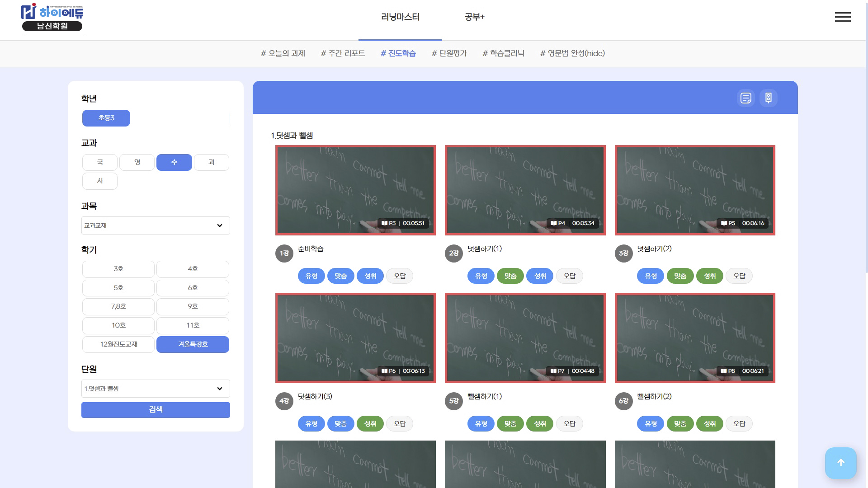
Task: Click the 1.덧셈과 뺄셈 section heading
Action: coord(292,136)
